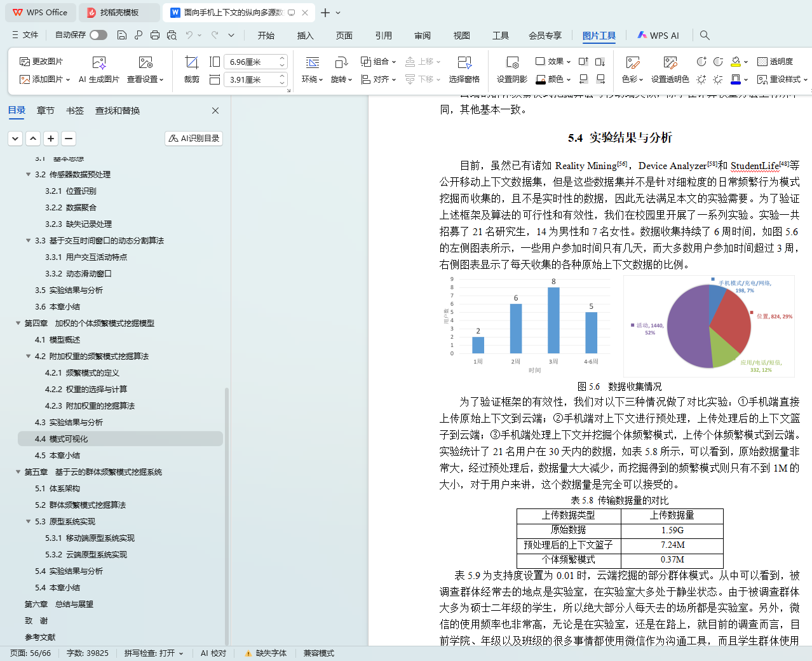Screen dimensions: 812x661
Task: Click the search magnifier icon in ribbon
Action: click(705, 36)
